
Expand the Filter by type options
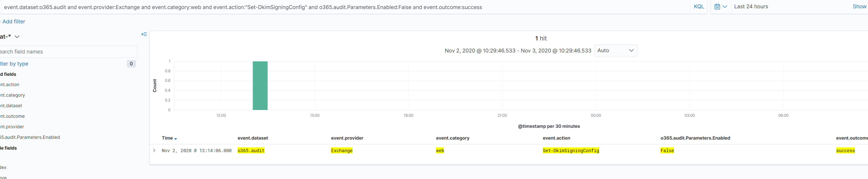(14, 63)
